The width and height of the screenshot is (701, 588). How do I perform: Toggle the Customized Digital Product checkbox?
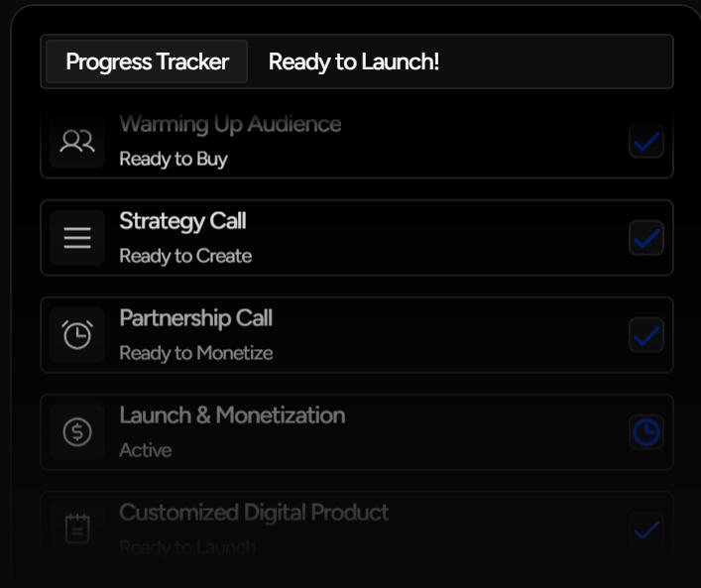click(x=646, y=529)
